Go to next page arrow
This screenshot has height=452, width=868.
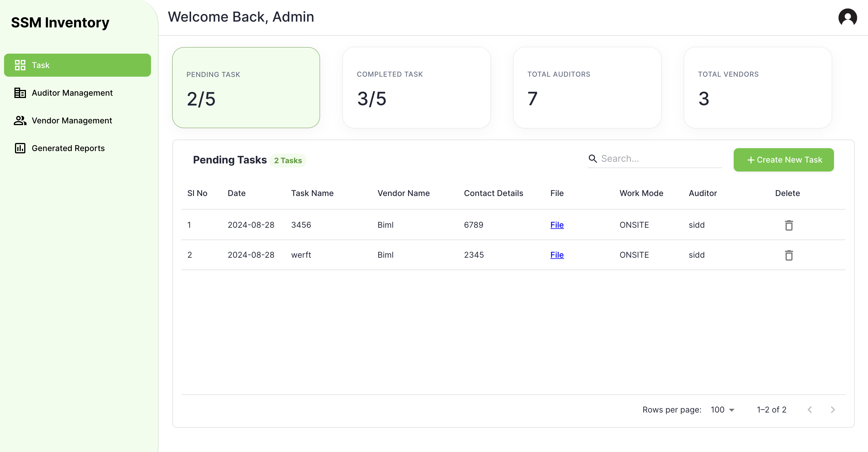(x=833, y=410)
